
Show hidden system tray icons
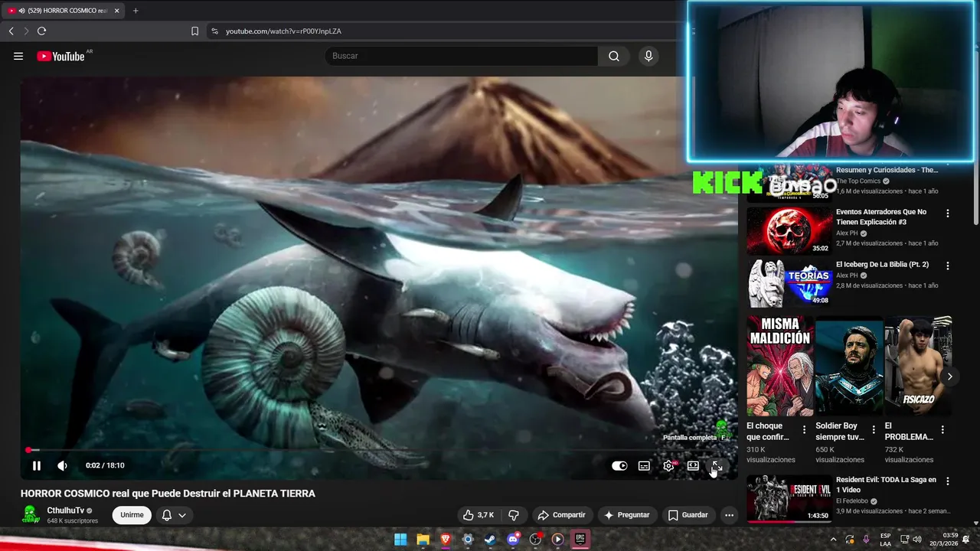834,540
